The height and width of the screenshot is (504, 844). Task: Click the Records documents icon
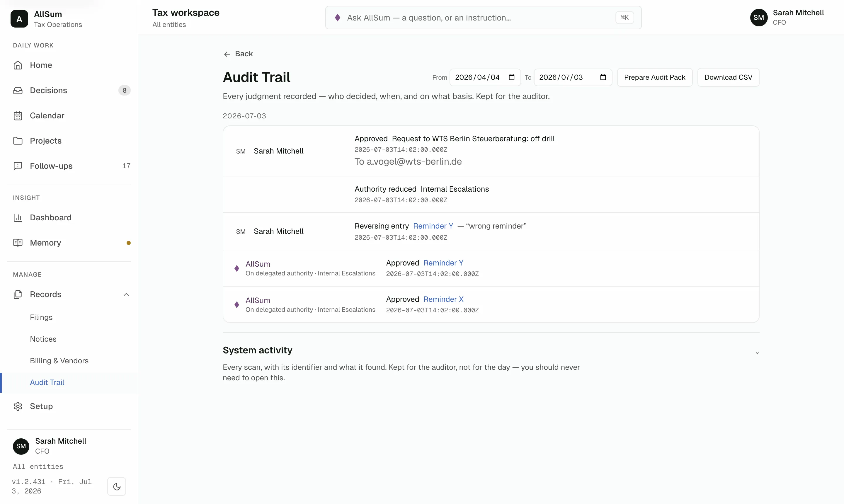tap(18, 294)
